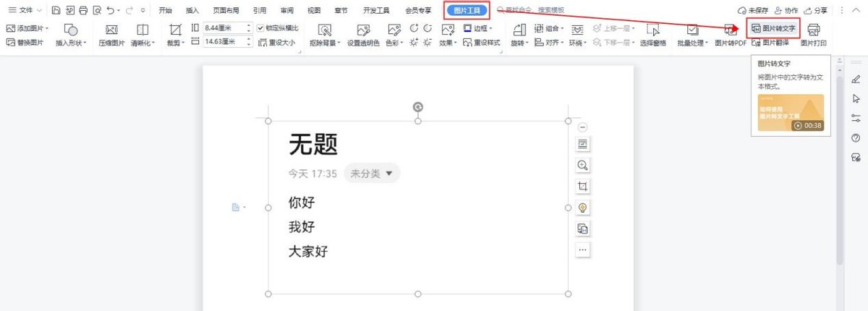Toggle 锁定纵横比 lock aspect ratio checkbox
This screenshot has height=311, width=868.
[261, 28]
